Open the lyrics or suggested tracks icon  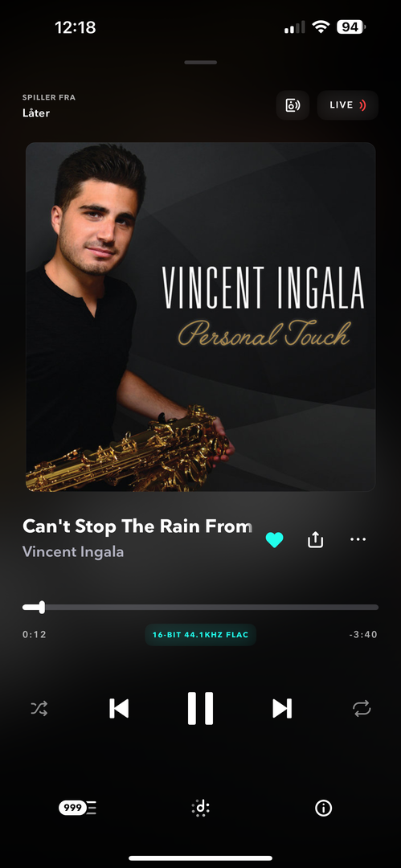point(201,809)
